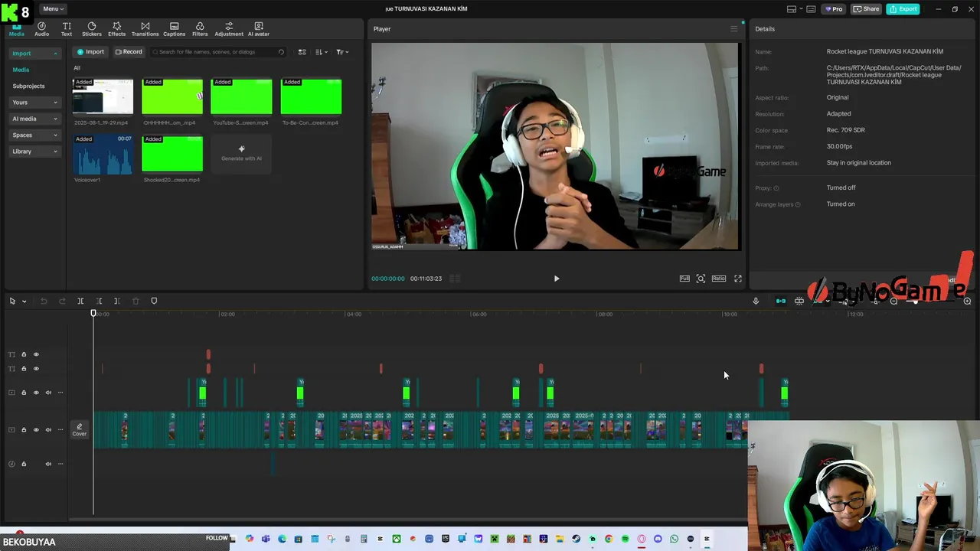980x551 pixels.
Task: Open the player panel hamburger menu
Action: coord(733,29)
